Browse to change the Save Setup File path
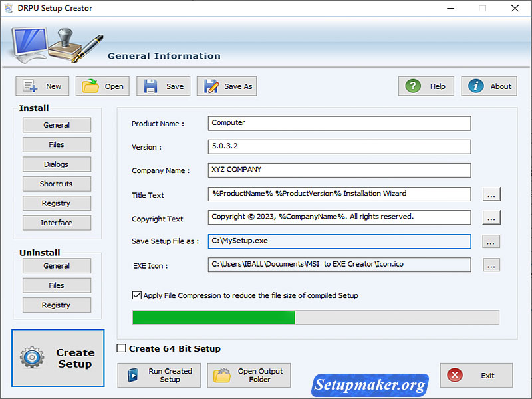532x399 pixels. 491,241
